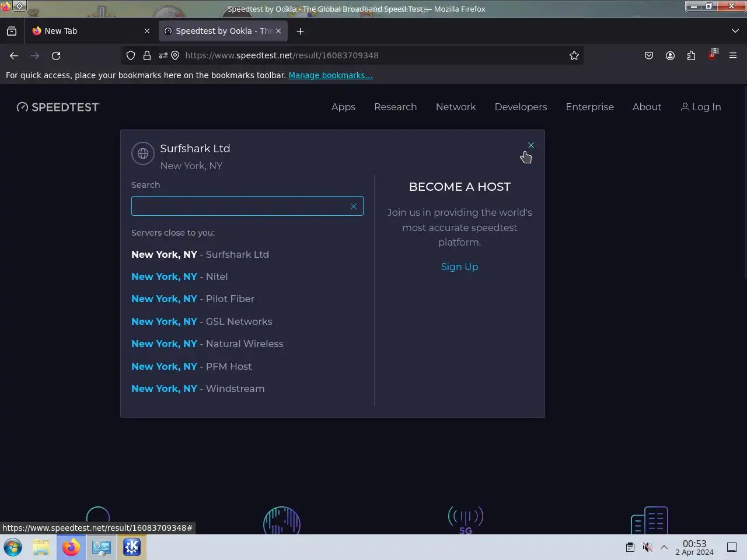Image resolution: width=747 pixels, height=560 pixels.
Task: View site security padlock information
Action: [147, 55]
